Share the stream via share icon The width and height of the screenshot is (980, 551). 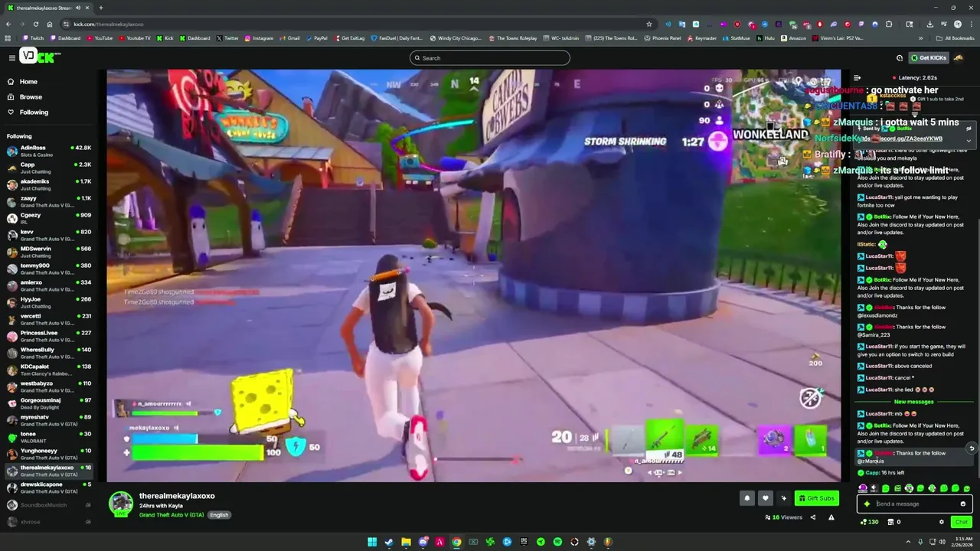click(813, 517)
